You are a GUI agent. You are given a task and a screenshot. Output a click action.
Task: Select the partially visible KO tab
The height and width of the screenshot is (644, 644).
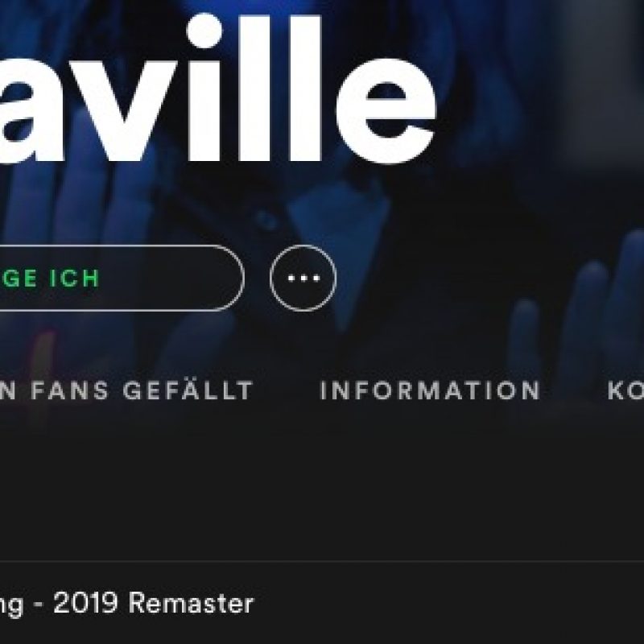[x=625, y=390]
